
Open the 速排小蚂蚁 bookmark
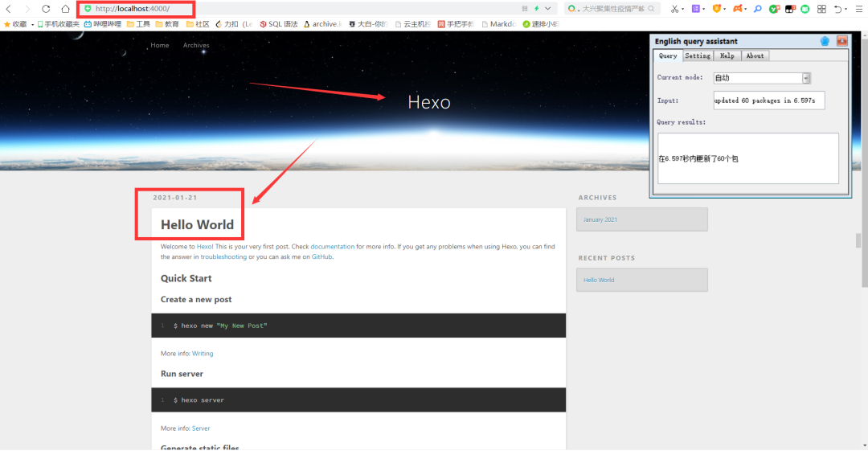(x=541, y=24)
